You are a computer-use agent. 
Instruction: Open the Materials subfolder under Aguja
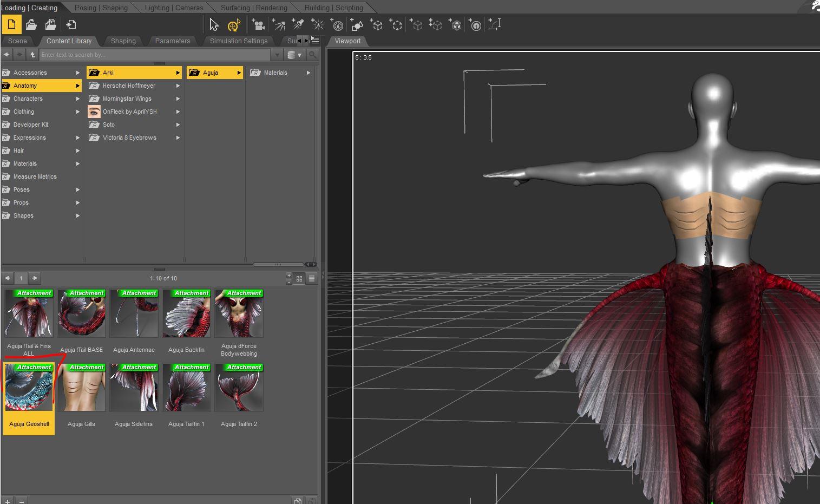click(x=275, y=73)
